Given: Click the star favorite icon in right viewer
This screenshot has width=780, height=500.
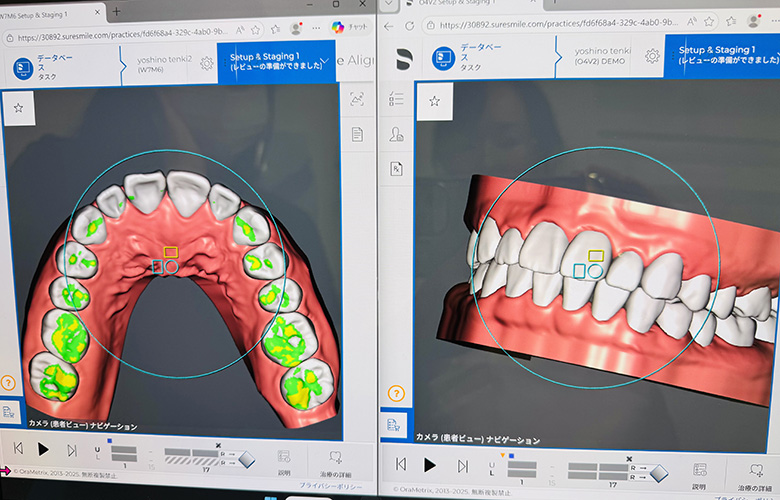Looking at the screenshot, I should tap(434, 101).
